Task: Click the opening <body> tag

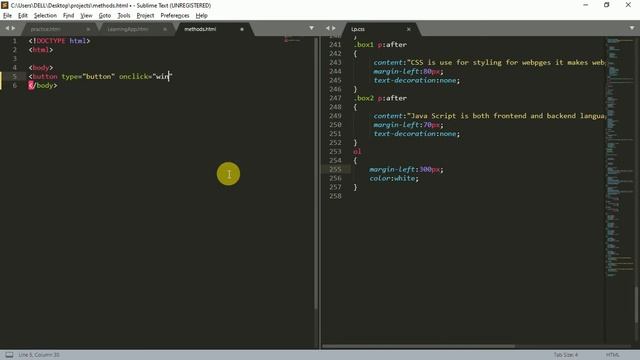Action: point(41,68)
